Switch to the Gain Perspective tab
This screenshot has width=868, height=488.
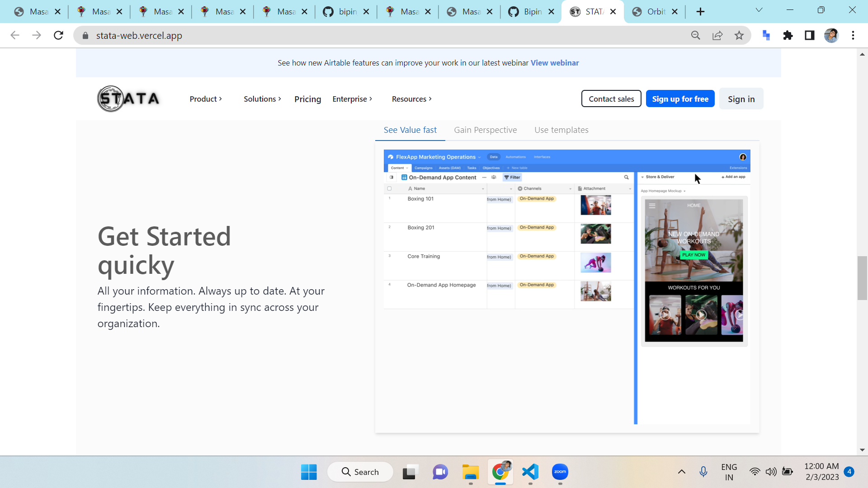click(485, 130)
